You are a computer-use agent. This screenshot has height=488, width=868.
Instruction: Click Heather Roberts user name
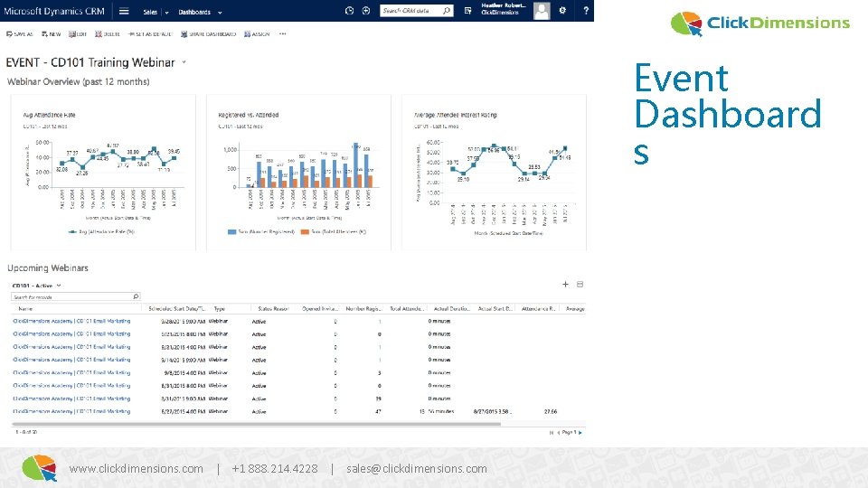[x=504, y=5]
